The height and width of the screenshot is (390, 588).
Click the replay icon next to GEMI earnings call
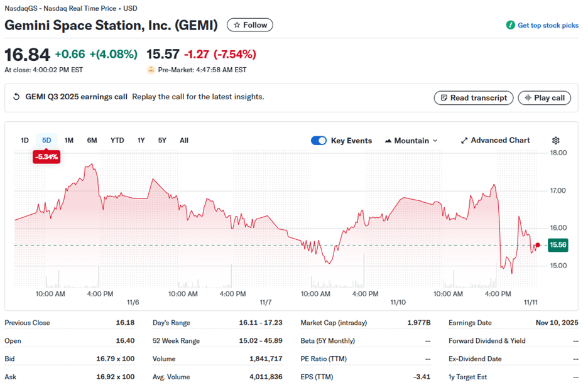point(15,97)
